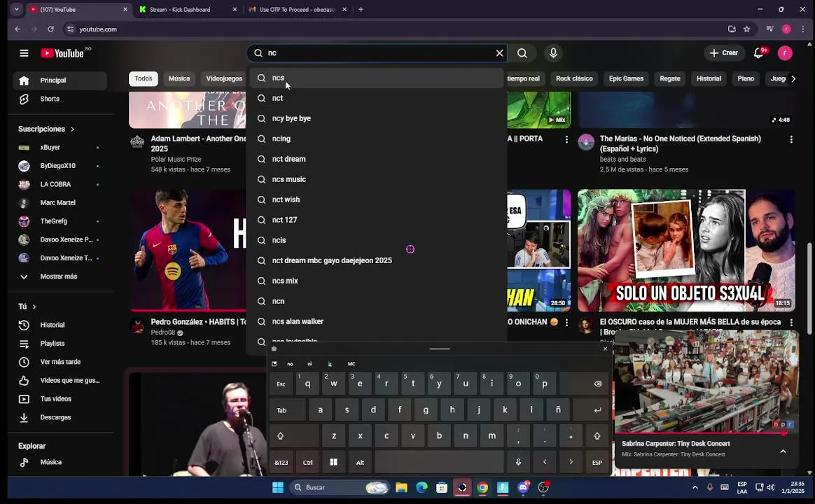Open Pedro González HABITS video thumbnail
This screenshot has width=815, height=504.
[x=188, y=250]
